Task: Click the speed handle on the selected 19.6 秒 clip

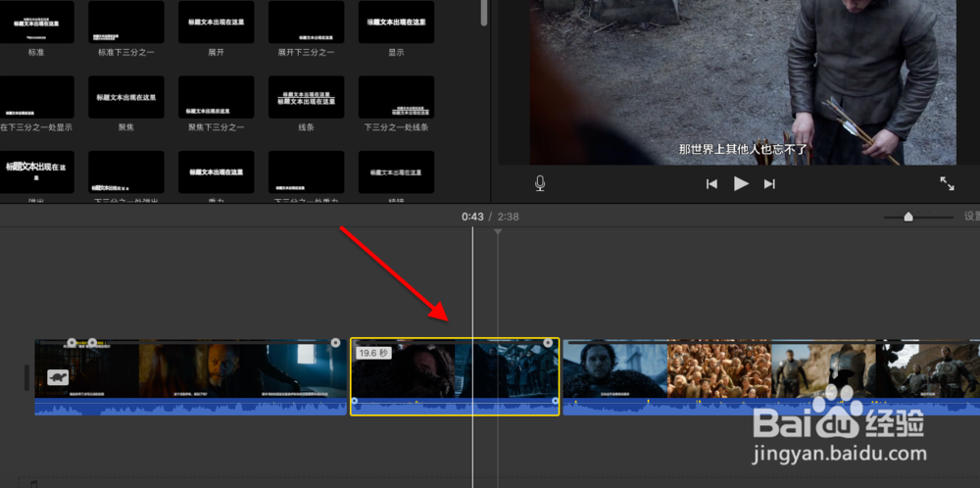Action: coord(548,342)
